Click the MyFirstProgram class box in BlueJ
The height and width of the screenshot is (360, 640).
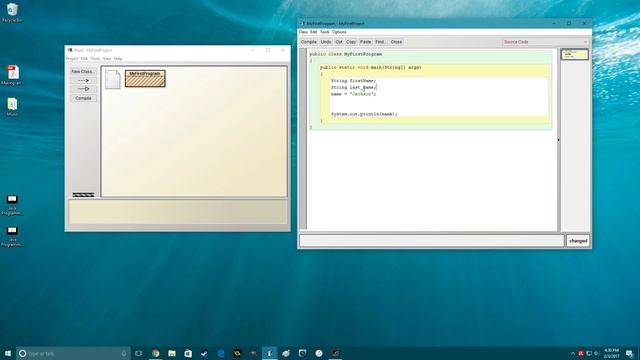(x=145, y=78)
